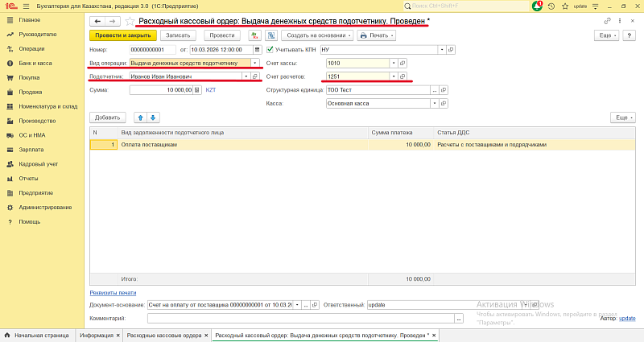
Task: Toggle the 'Учитывать КПН' checkbox
Action: (270, 50)
